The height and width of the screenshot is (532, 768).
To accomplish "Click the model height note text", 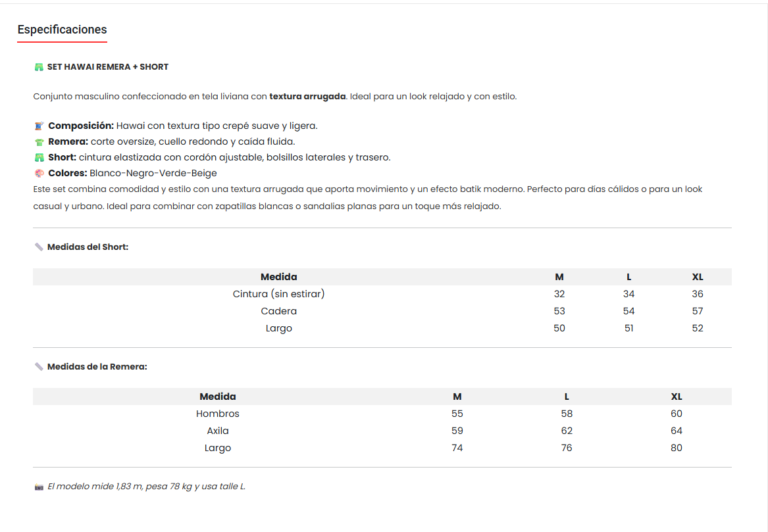I will tap(146, 487).
